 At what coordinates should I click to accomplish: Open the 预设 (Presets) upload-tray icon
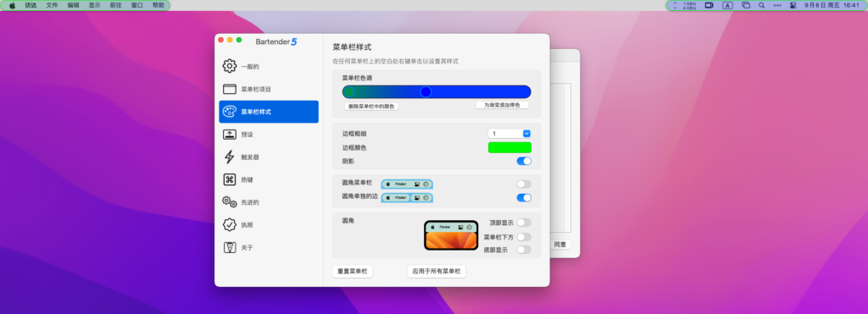coord(229,135)
